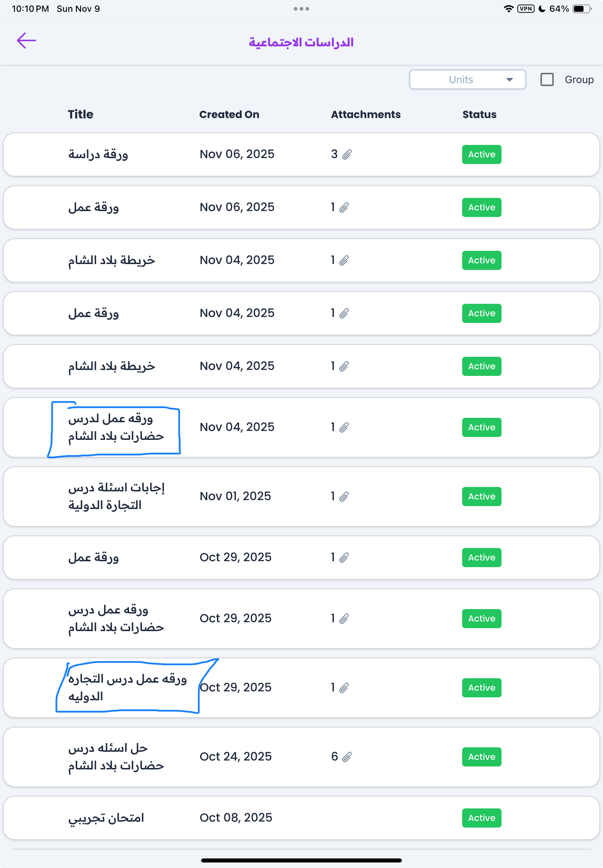
Task: Tap the Wi-Fi icon in status bar
Action: 509,9
